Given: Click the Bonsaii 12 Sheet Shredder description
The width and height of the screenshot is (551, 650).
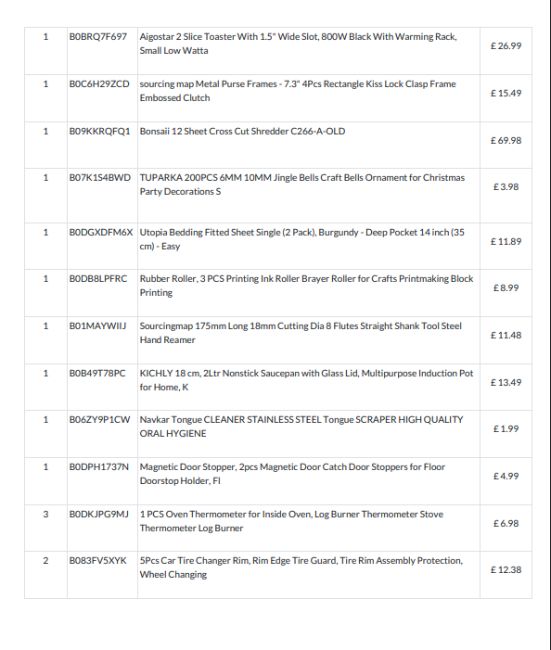Looking at the screenshot, I should 242,131.
